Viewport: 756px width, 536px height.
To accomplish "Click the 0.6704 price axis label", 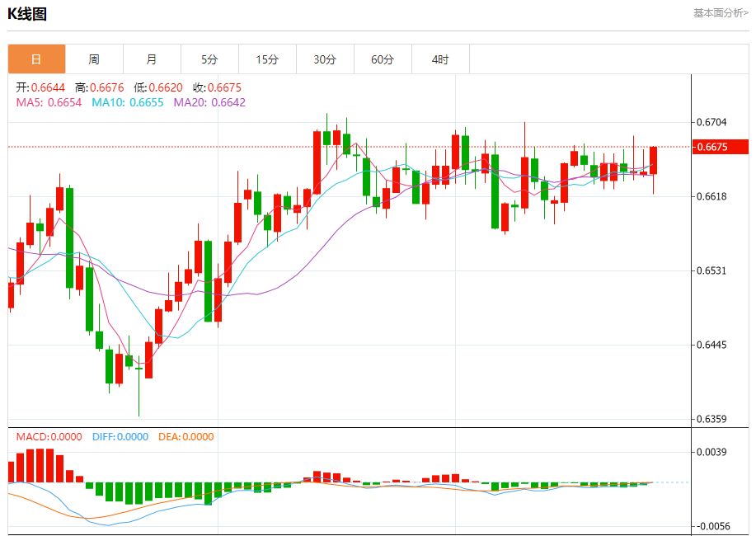I will point(711,122).
